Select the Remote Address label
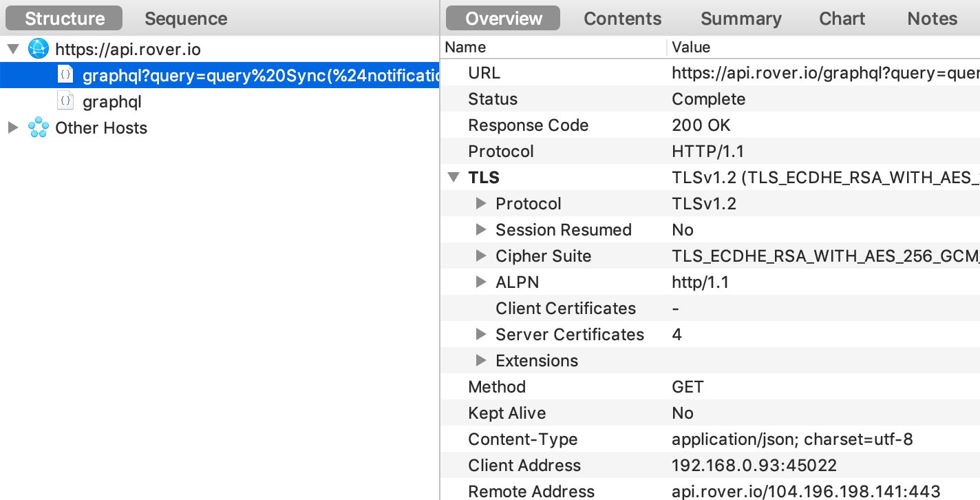Viewport: 980px width, 500px height. pos(531,491)
